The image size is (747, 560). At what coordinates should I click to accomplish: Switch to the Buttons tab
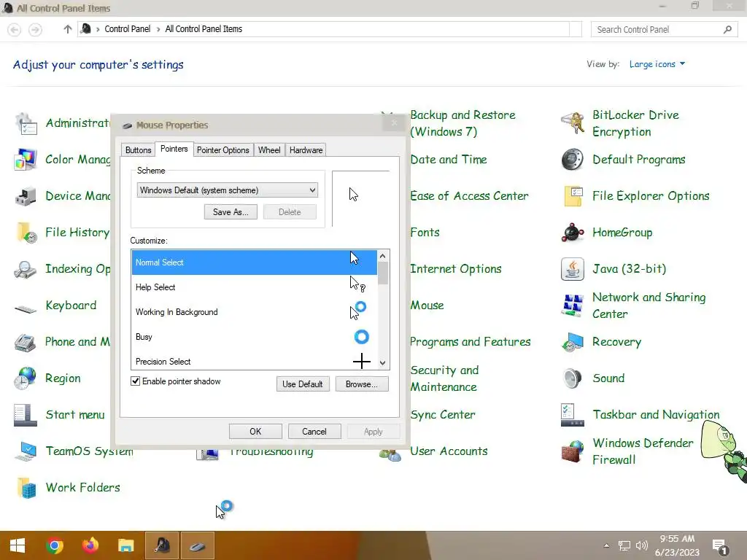pos(138,150)
